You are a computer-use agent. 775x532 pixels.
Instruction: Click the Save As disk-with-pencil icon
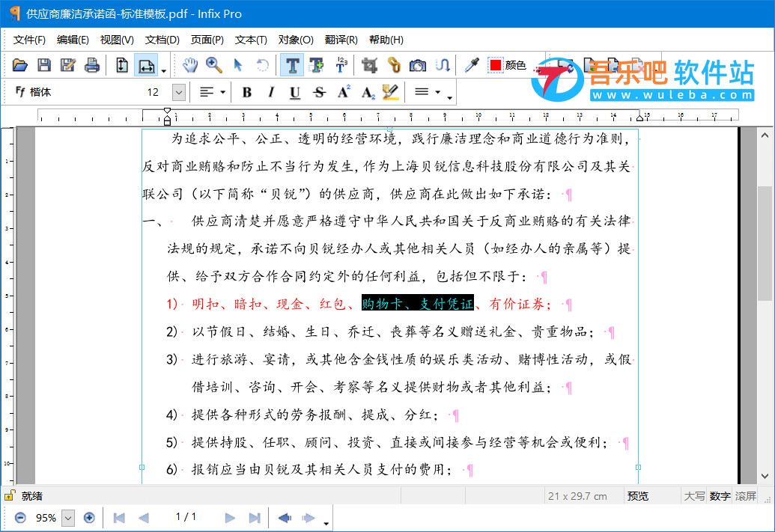[67, 65]
